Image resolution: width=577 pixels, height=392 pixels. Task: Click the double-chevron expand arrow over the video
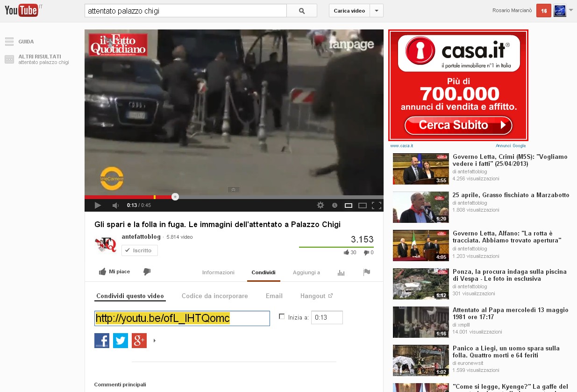click(x=234, y=189)
